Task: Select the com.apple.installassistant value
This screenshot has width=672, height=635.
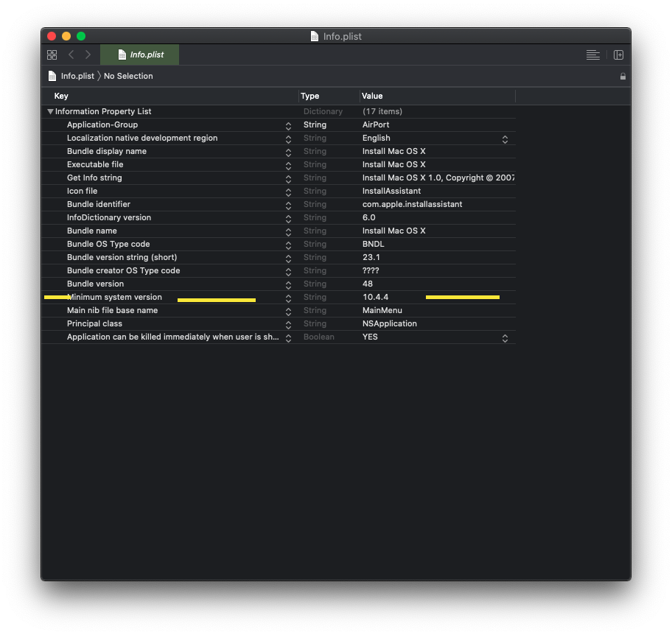Action: point(413,204)
